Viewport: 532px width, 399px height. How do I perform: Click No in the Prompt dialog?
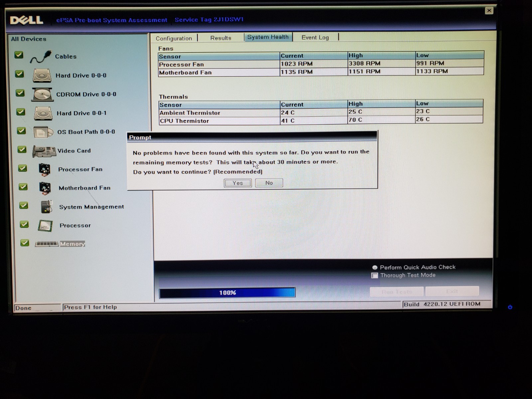[269, 183]
